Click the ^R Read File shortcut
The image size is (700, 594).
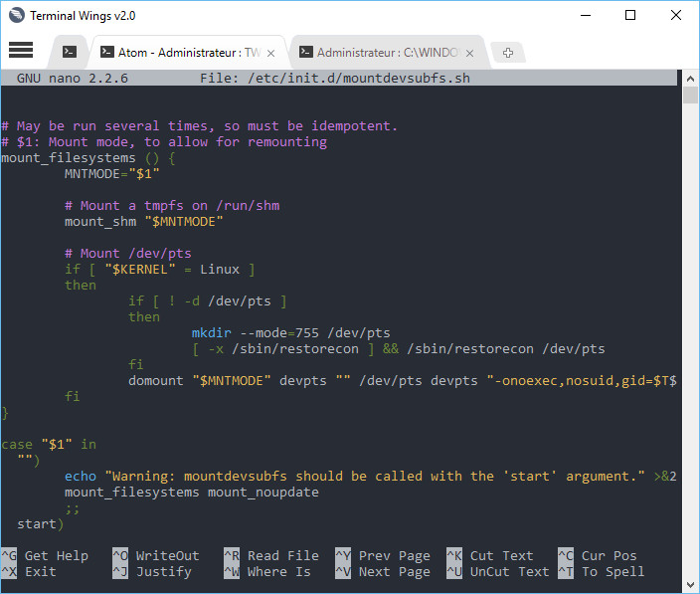(271, 555)
